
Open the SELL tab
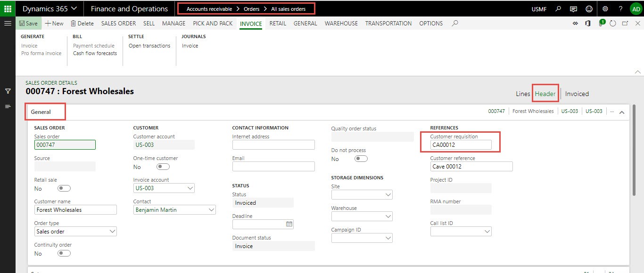click(149, 23)
